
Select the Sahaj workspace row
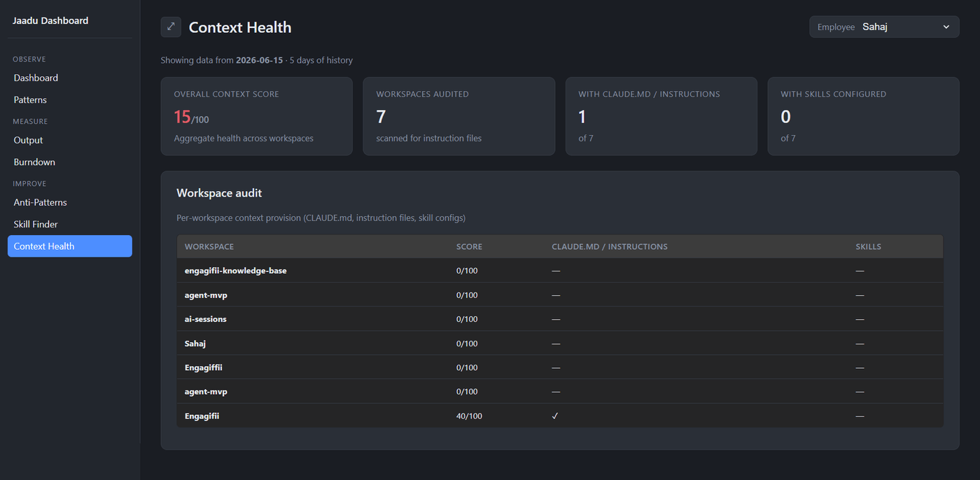(559, 343)
